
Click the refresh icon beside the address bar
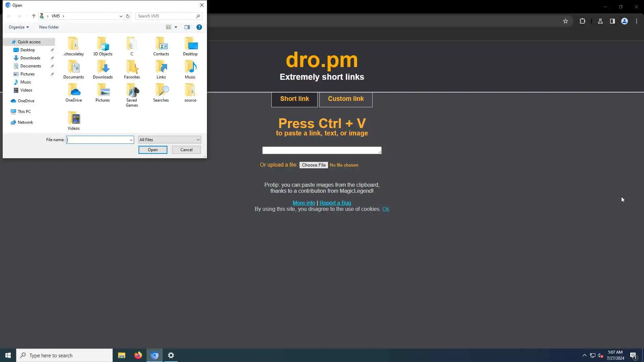pyautogui.click(x=128, y=16)
